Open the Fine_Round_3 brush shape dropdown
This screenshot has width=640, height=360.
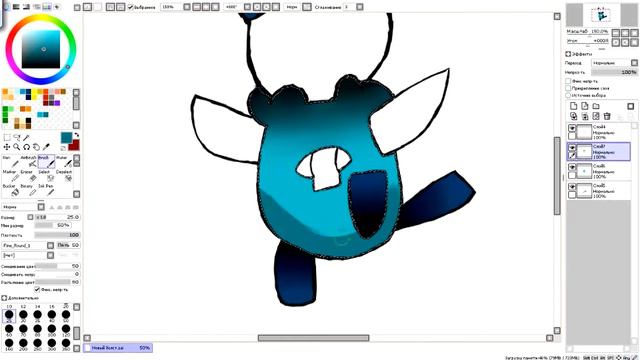click(50, 245)
